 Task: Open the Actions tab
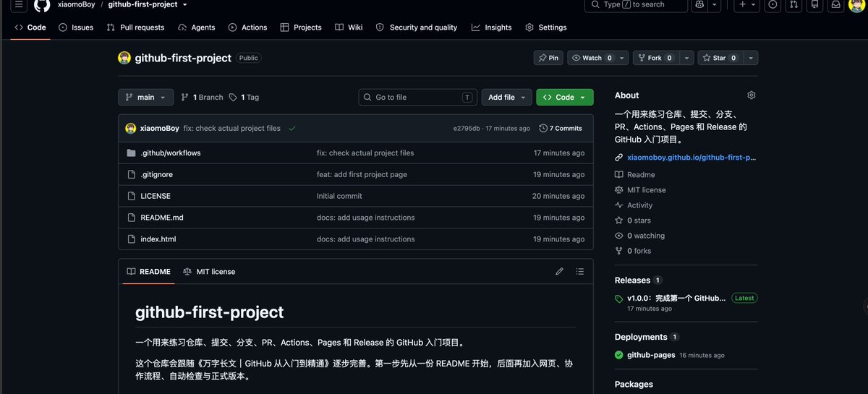pyautogui.click(x=247, y=27)
